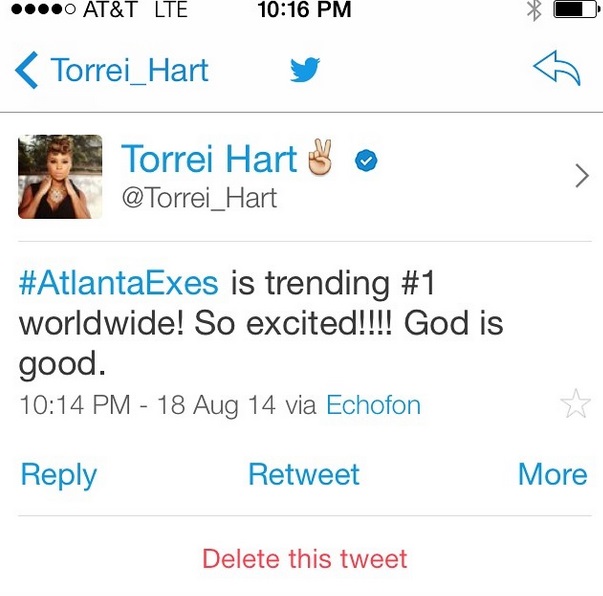This screenshot has width=603, height=596.
Task: Go back to Torrei_Hart timeline
Action: tap(129, 71)
